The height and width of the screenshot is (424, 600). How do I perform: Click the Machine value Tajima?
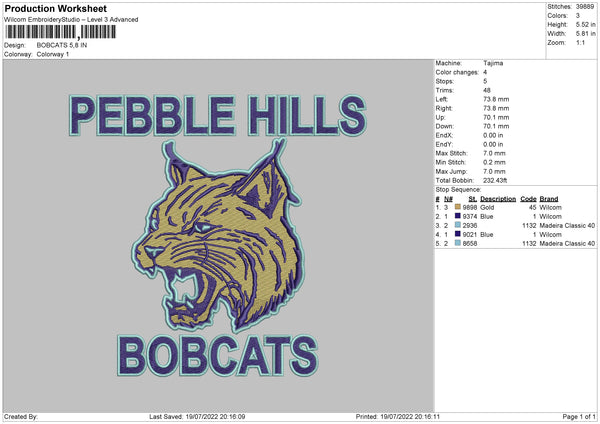pyautogui.click(x=493, y=63)
